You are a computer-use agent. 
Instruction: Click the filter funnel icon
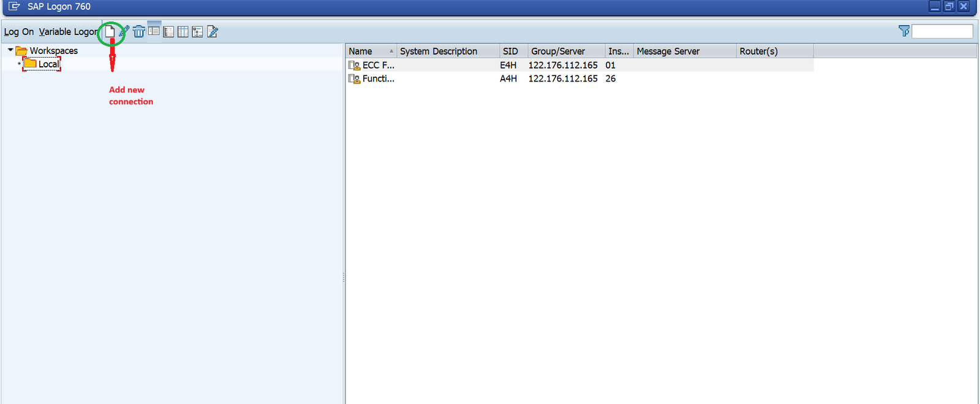coord(903,31)
